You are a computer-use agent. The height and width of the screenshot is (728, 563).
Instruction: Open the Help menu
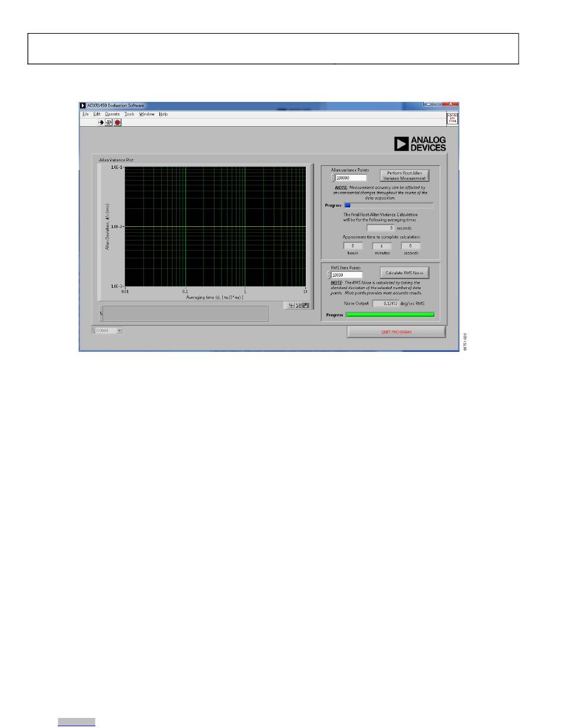(x=164, y=114)
